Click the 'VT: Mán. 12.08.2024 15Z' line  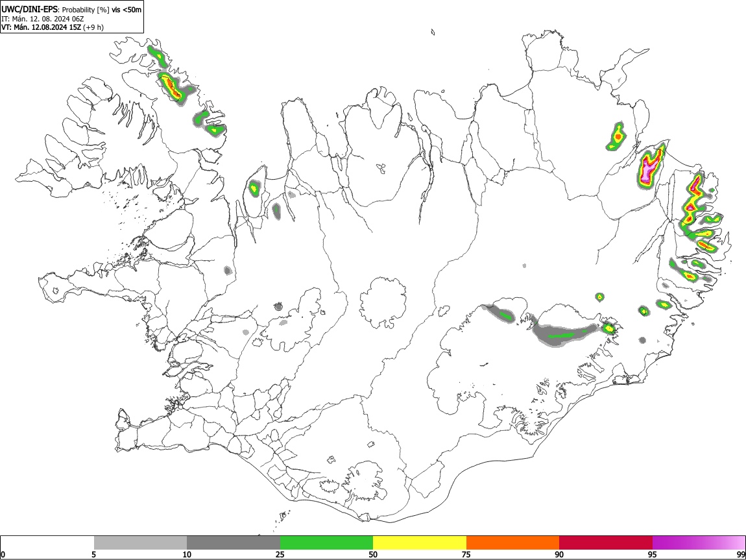(41, 27)
